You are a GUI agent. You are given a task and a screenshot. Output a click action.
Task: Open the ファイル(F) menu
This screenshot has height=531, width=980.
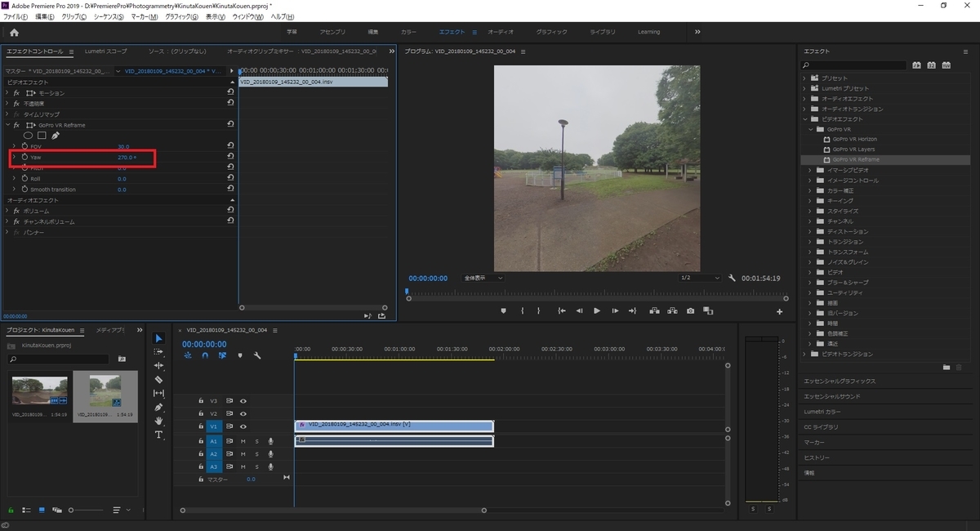pos(16,16)
